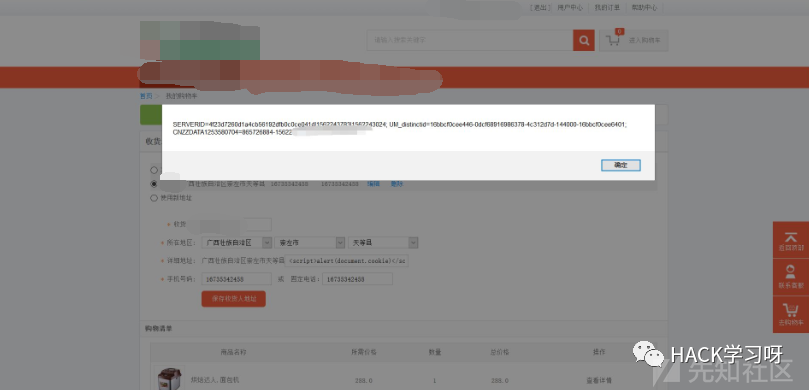Click the bread maker product thumbnail
Viewport: 809px width, 390px height.
[169, 379]
